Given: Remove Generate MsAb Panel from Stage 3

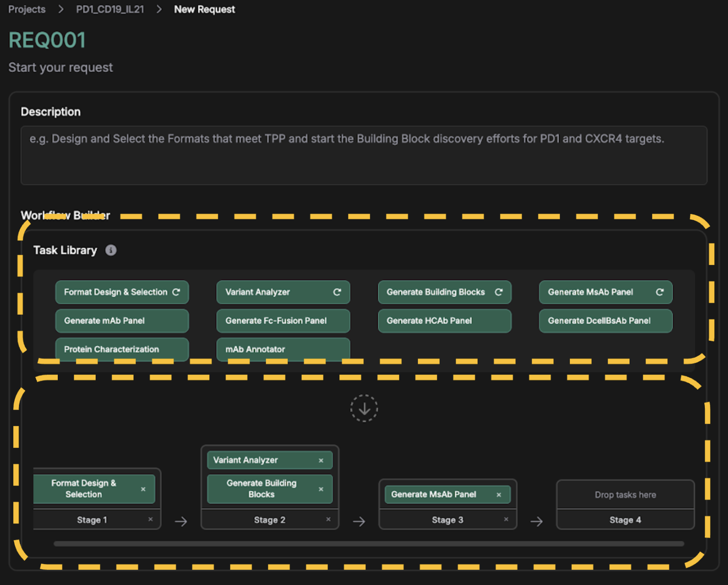Looking at the screenshot, I should [498, 495].
